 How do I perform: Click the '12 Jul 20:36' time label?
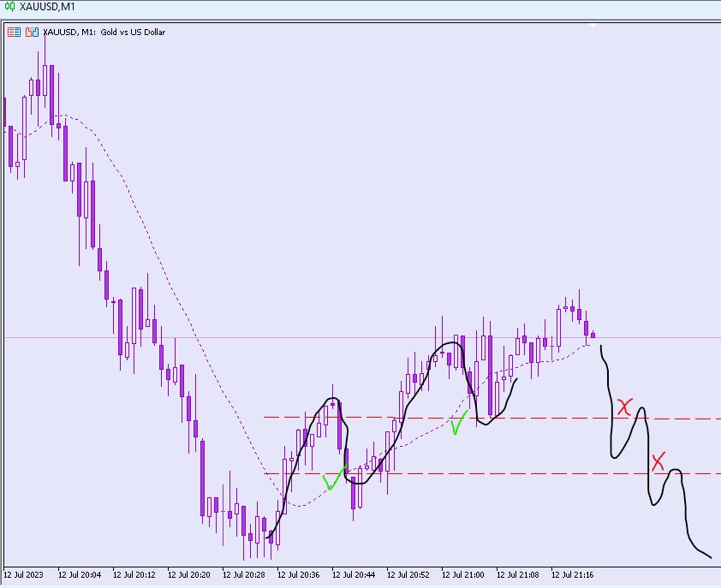(299, 574)
